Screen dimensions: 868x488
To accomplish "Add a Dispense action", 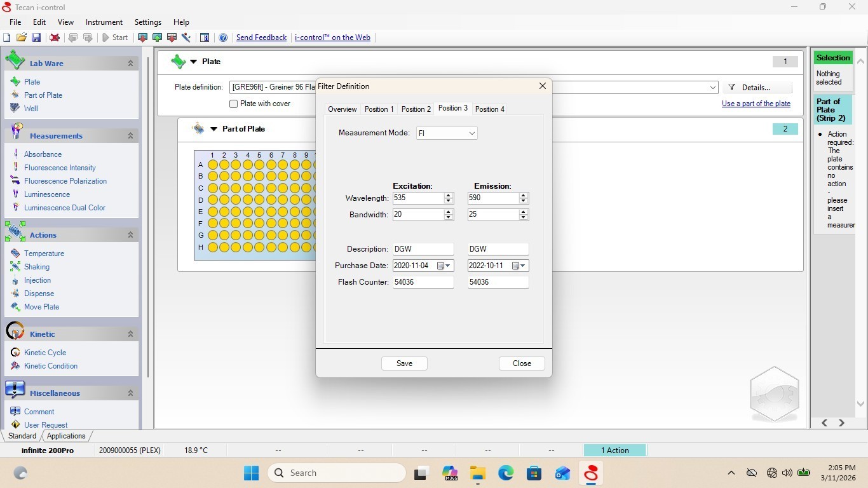I will 39,294.
